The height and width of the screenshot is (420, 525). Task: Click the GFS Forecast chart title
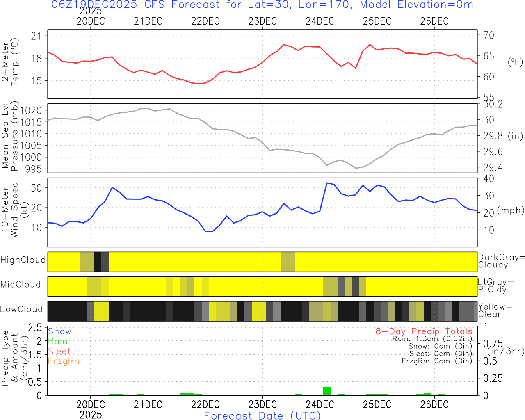262,5
